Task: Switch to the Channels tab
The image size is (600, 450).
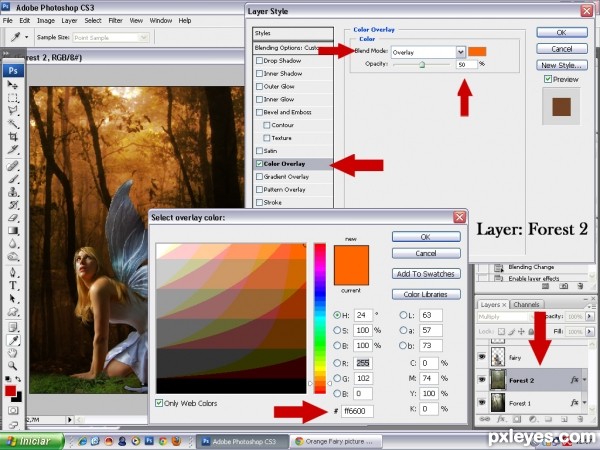Action: pos(526,305)
